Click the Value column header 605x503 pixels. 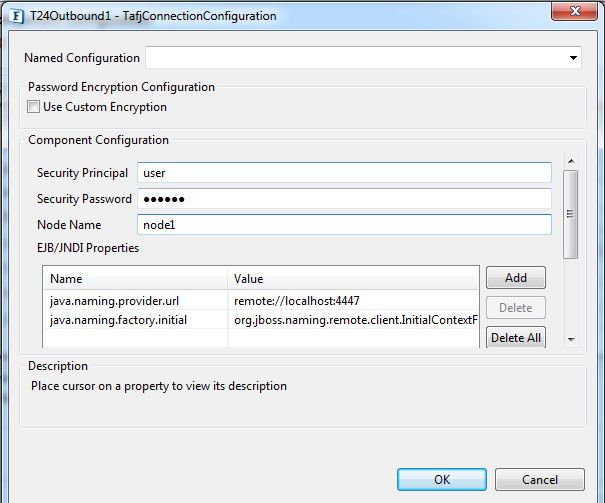[353, 278]
